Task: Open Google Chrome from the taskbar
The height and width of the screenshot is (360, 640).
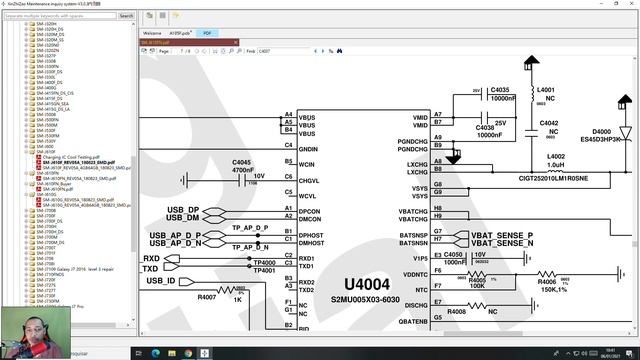Action: click(188, 353)
